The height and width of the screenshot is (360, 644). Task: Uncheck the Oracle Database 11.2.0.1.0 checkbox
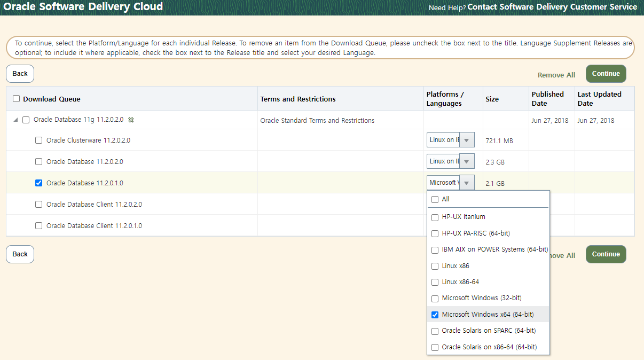38,183
